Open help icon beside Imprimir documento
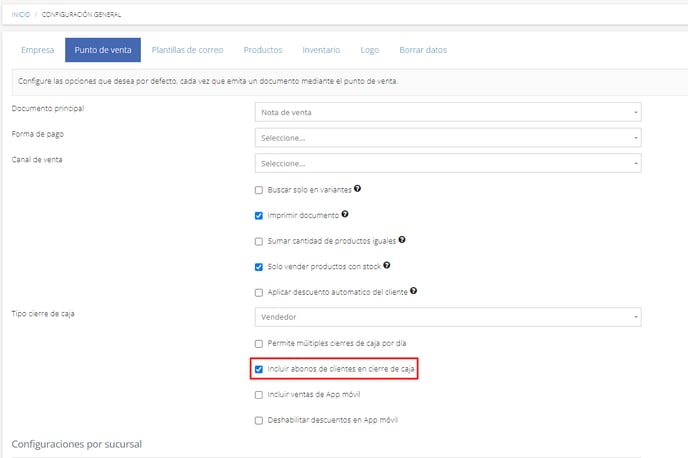 tap(345, 214)
